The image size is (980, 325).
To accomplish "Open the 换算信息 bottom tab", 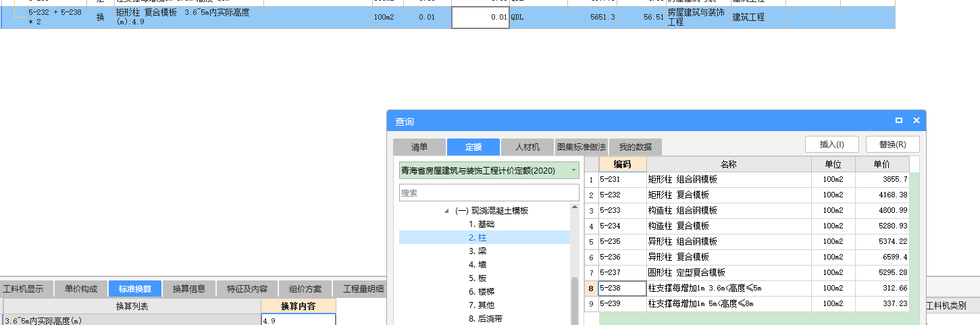I will [189, 289].
